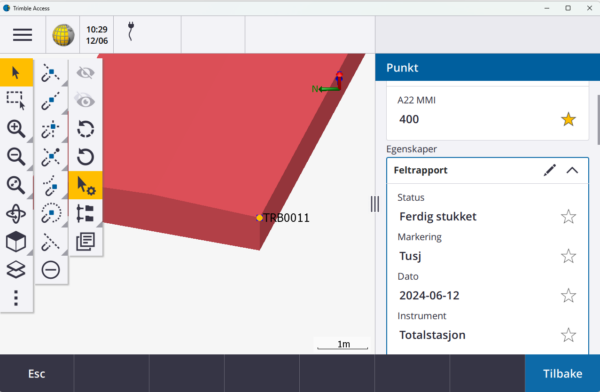600x392 pixels.
Task: Collapse the Feltrapport section chevron
Action: (x=572, y=170)
